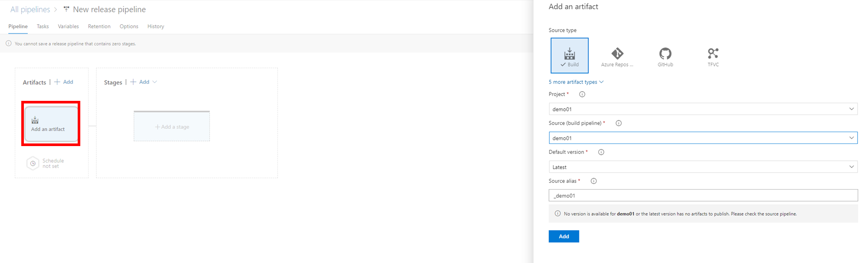Focus the Source alias input field

point(703,196)
